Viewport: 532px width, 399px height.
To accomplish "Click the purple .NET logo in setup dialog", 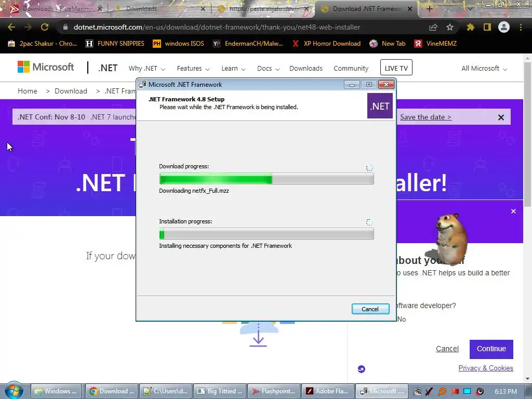I will 380,106.
